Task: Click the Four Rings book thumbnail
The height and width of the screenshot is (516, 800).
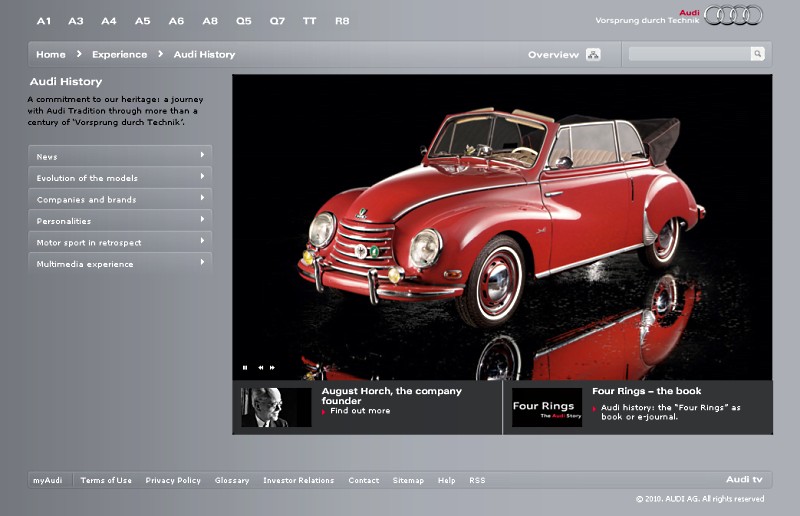Action: click(x=547, y=407)
